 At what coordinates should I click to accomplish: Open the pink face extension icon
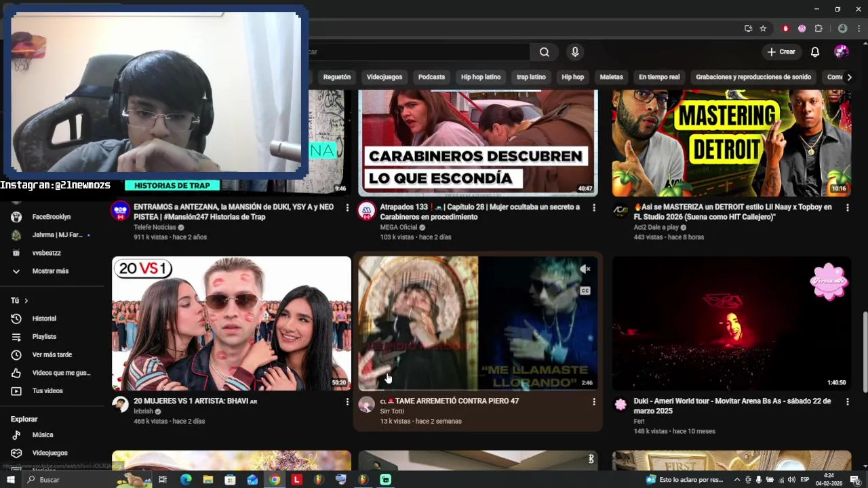pyautogui.click(x=802, y=28)
